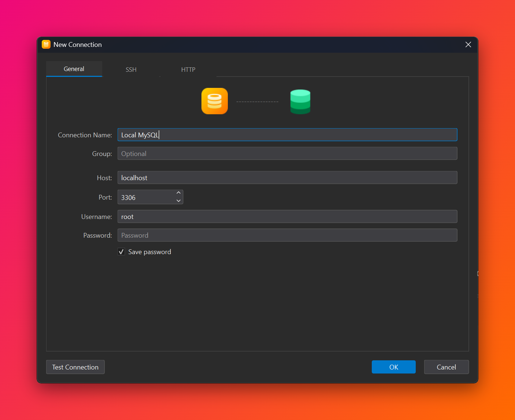Click the green database server icon
Viewport: 515px width, 420px height.
click(x=300, y=102)
